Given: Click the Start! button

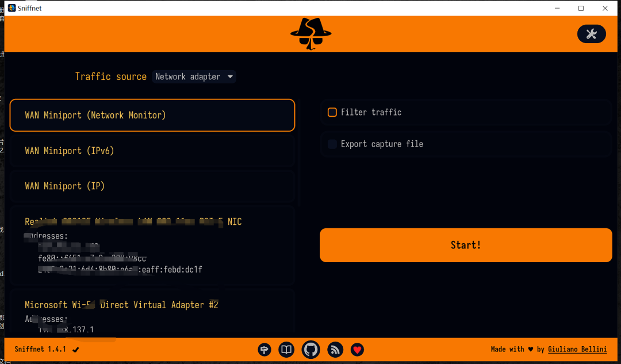Looking at the screenshot, I should click(466, 245).
